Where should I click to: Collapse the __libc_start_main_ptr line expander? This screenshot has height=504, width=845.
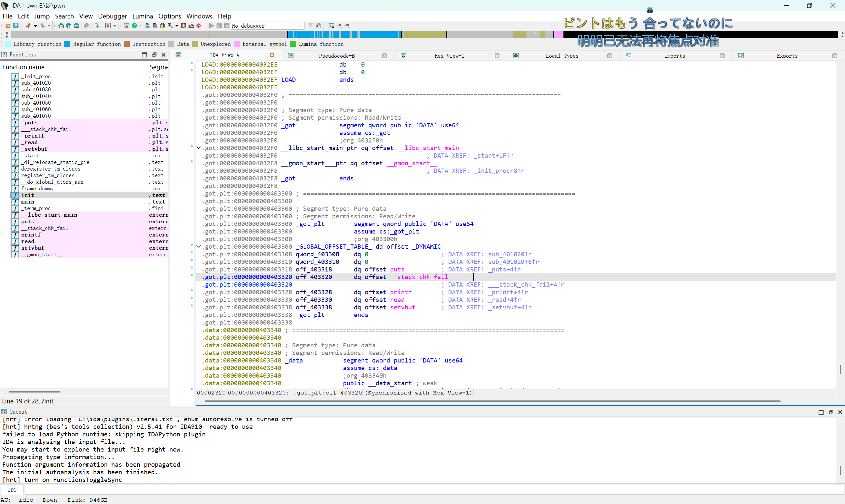pos(199,148)
